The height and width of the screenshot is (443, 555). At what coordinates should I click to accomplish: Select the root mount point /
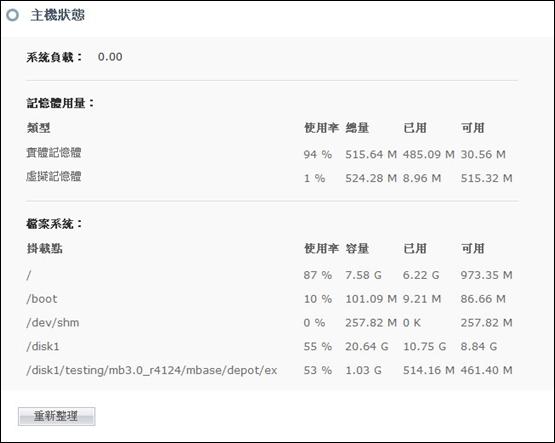29,275
